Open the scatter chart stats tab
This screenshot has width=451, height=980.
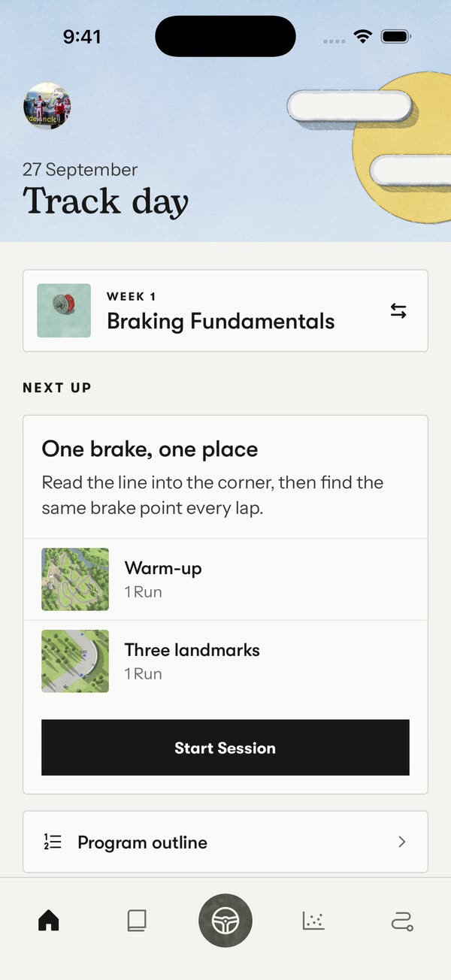click(x=313, y=920)
